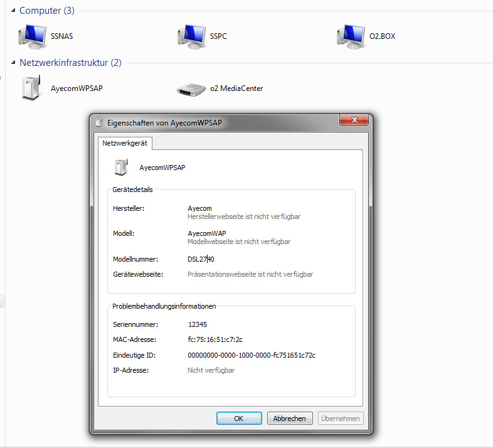
Task: Select the SSPC computer icon
Action: coord(192,36)
